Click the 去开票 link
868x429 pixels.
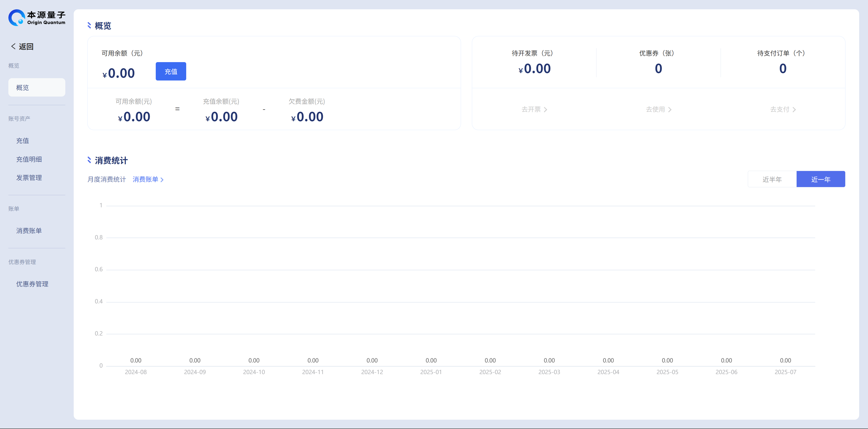click(531, 109)
